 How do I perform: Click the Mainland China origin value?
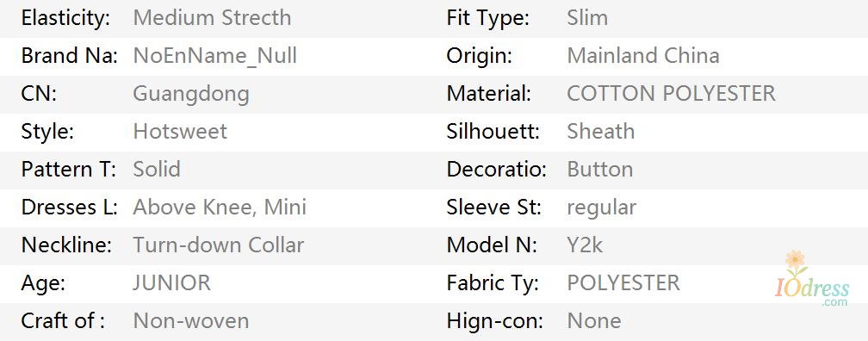[643, 55]
